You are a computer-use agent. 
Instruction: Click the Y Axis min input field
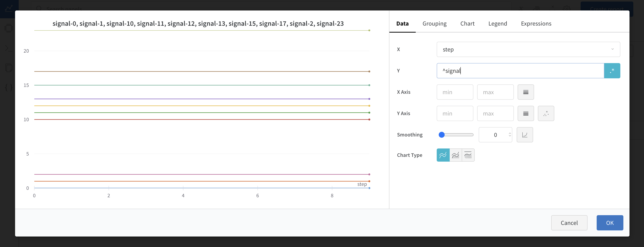455,113
